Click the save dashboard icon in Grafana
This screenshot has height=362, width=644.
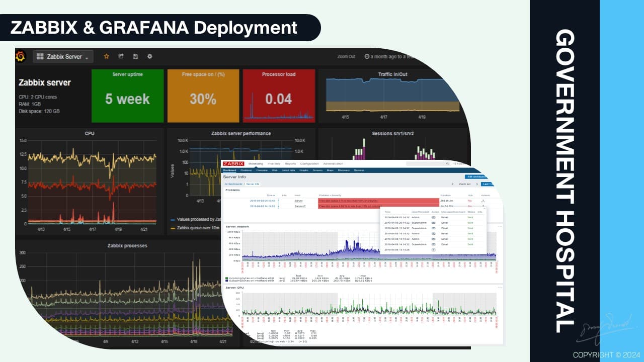pos(135,56)
